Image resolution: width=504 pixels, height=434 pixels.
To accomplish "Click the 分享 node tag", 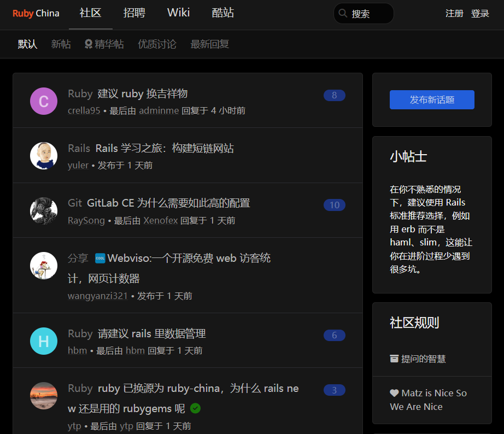I will pos(78,258).
